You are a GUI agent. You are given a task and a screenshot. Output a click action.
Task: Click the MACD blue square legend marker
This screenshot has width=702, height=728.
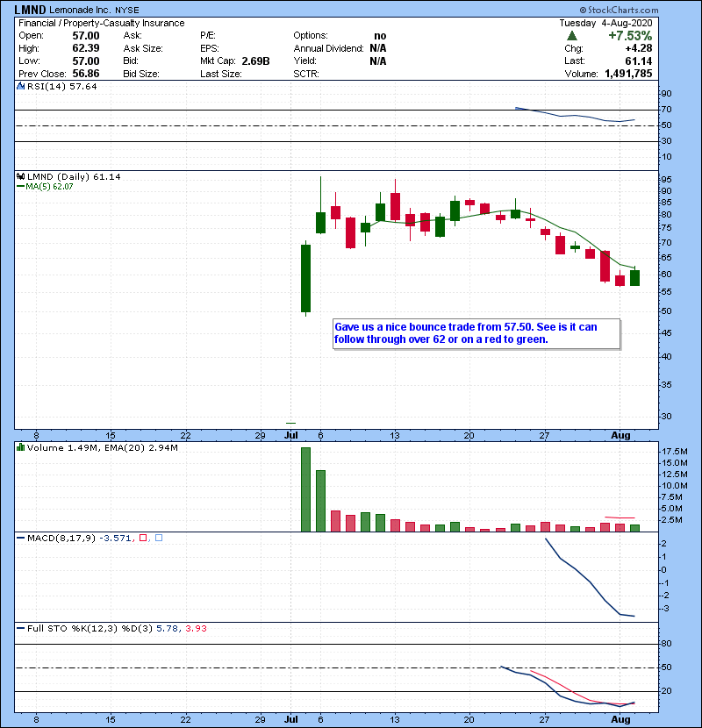pyautogui.click(x=159, y=538)
